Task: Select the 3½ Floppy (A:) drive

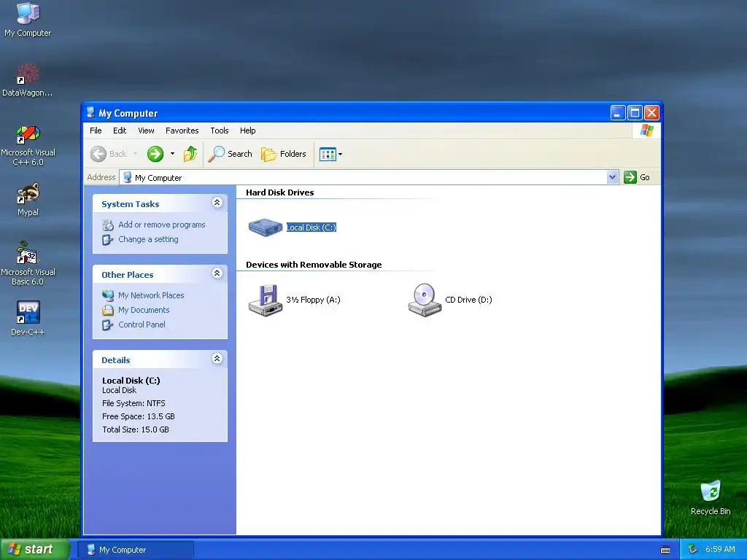Action: [294, 300]
